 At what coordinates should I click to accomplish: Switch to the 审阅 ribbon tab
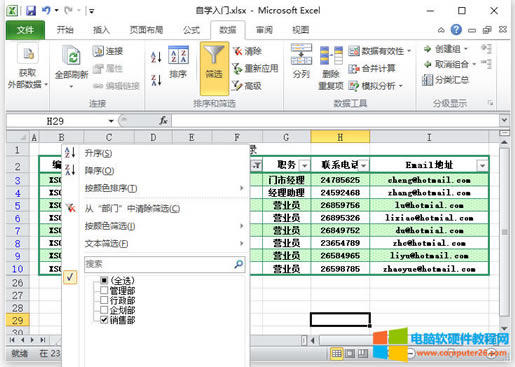click(264, 30)
